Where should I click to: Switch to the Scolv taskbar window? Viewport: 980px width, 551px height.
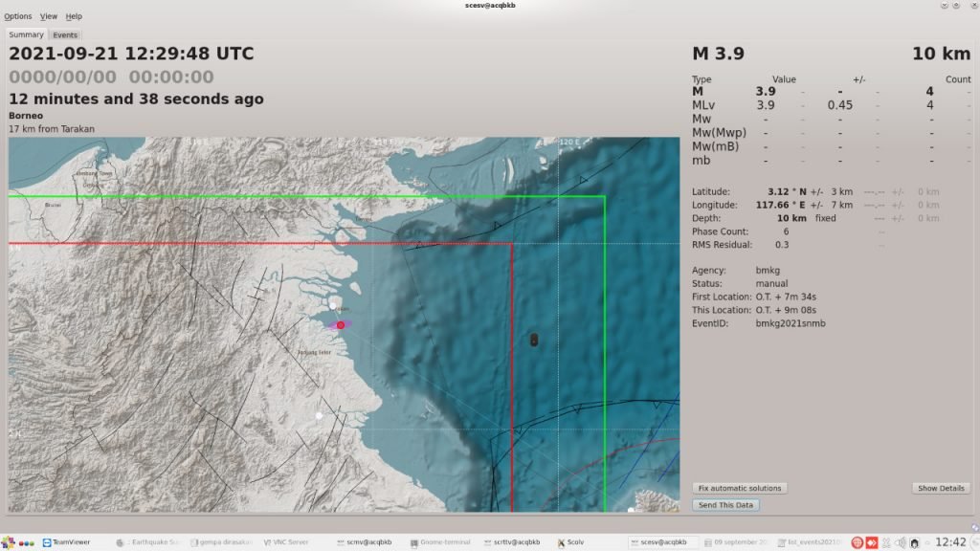click(x=570, y=542)
